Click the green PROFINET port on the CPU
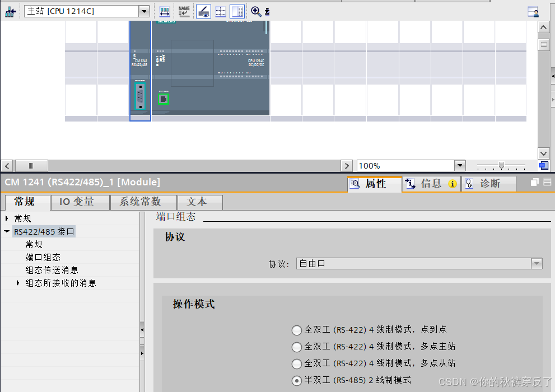This screenshot has height=392, width=555. [163, 99]
